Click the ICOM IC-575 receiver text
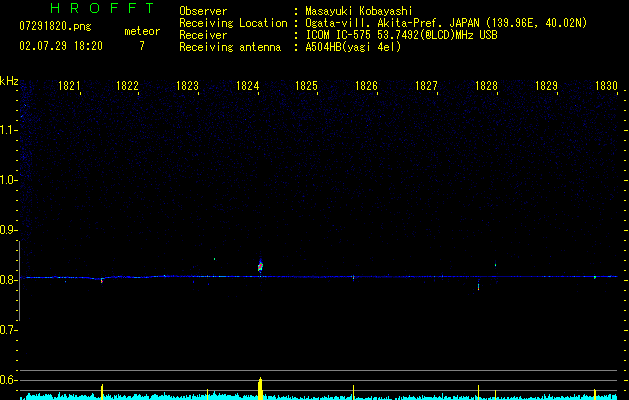This screenshot has height=400, width=629. point(401,35)
